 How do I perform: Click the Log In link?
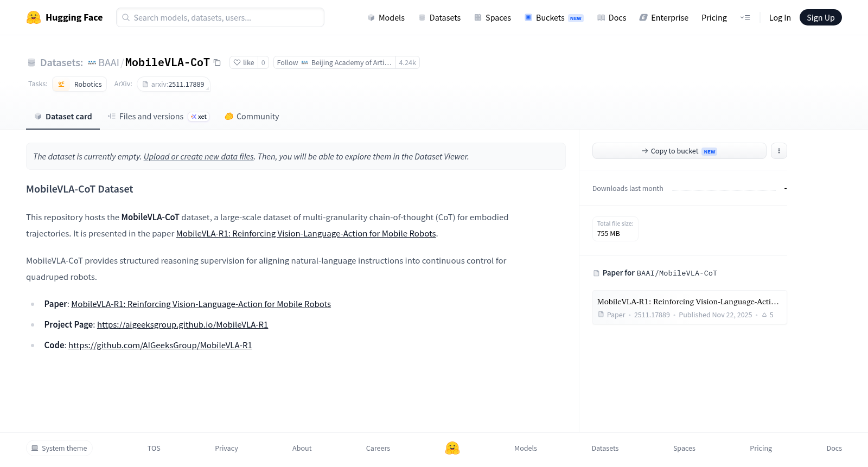point(780,17)
